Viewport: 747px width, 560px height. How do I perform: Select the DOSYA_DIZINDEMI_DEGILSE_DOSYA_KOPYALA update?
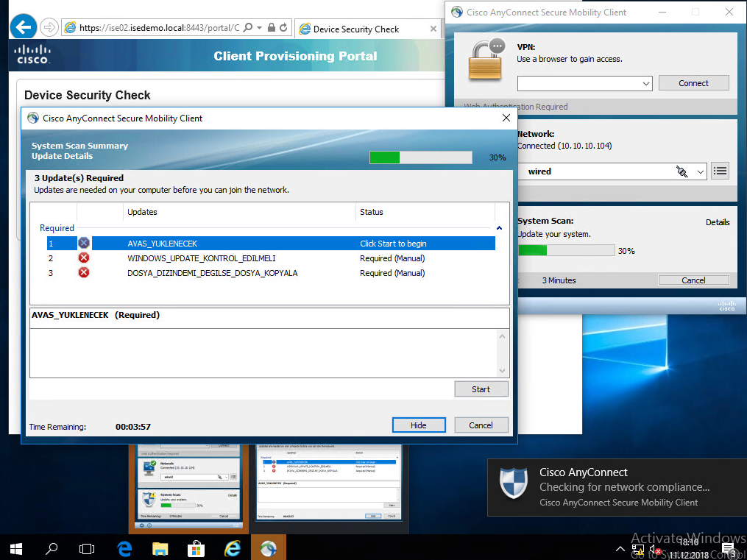tap(271, 273)
